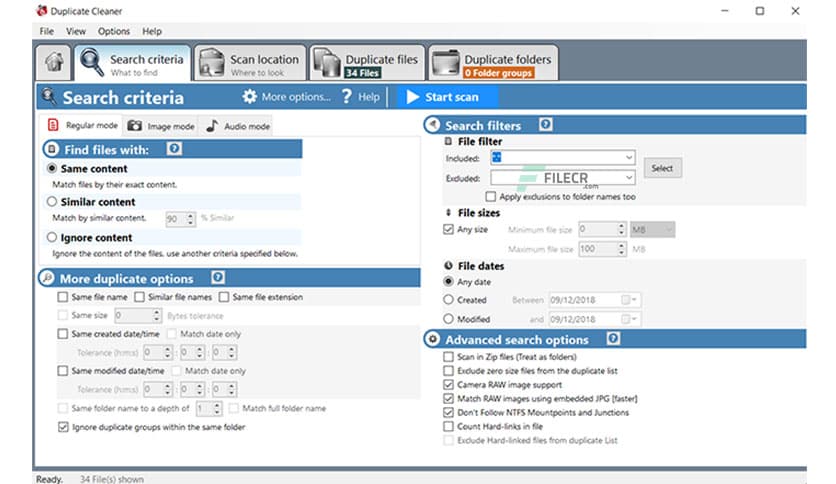Uncheck Ignore duplicate groups within same folder
Image resolution: width=836 pixels, height=484 pixels.
pos(63,427)
